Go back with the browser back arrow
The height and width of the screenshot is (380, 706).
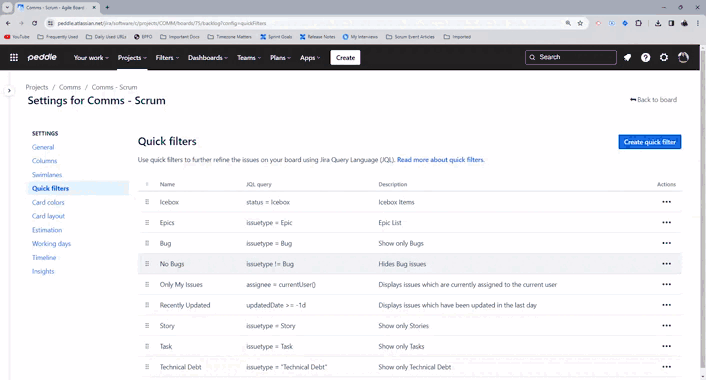point(8,23)
